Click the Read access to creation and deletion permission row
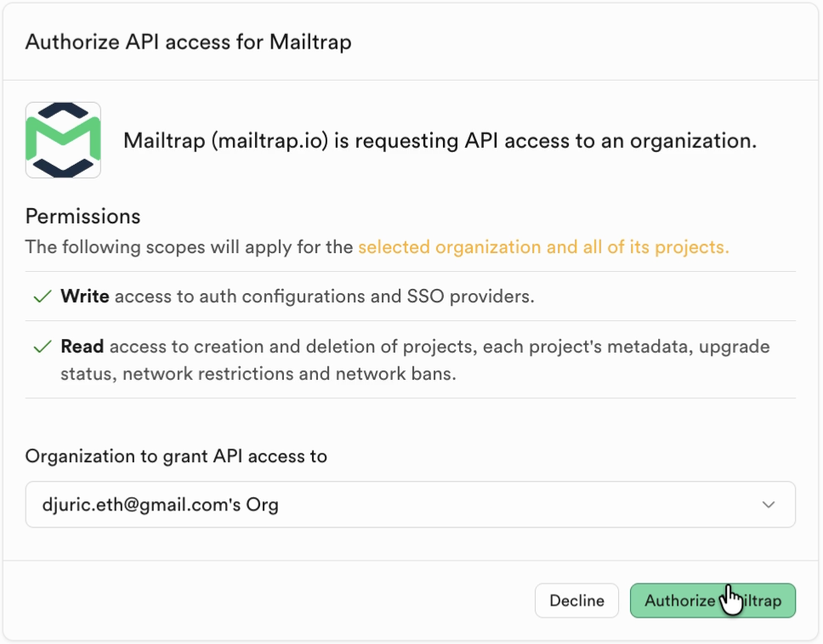823x644 pixels. click(x=411, y=359)
